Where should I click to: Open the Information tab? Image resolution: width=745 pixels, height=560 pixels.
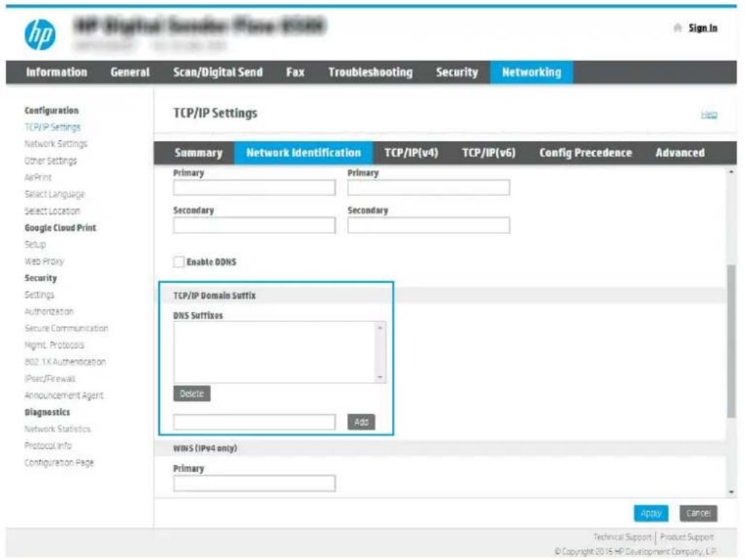(x=57, y=72)
